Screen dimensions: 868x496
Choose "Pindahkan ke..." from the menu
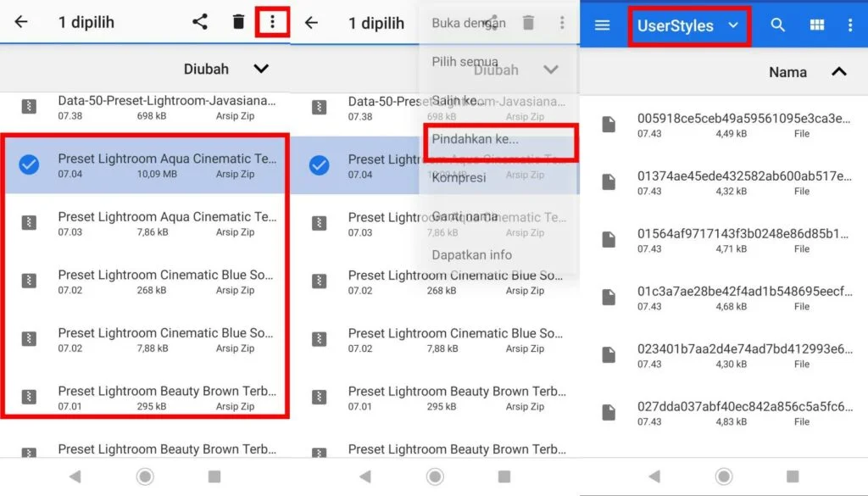(475, 139)
